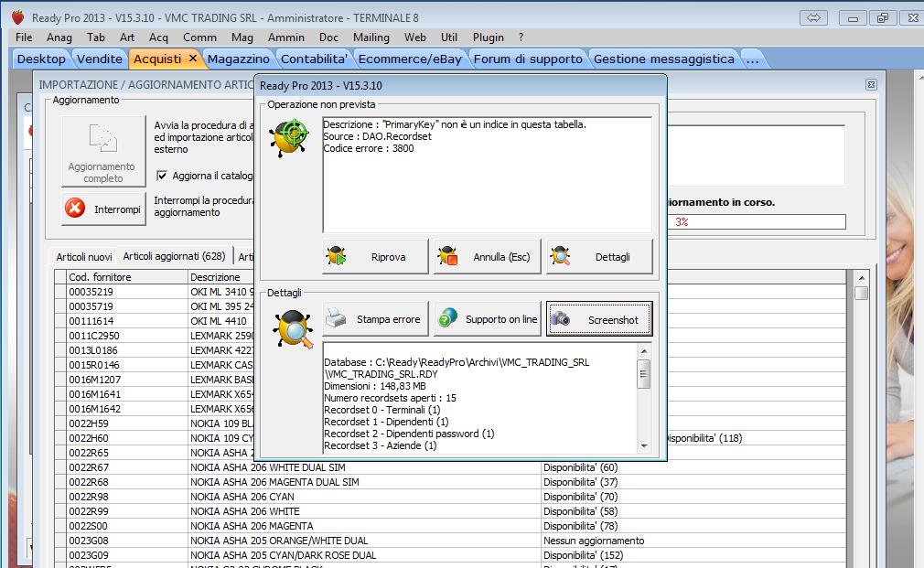Click the Riprova bug icon
924x568 pixels.
[x=337, y=256]
